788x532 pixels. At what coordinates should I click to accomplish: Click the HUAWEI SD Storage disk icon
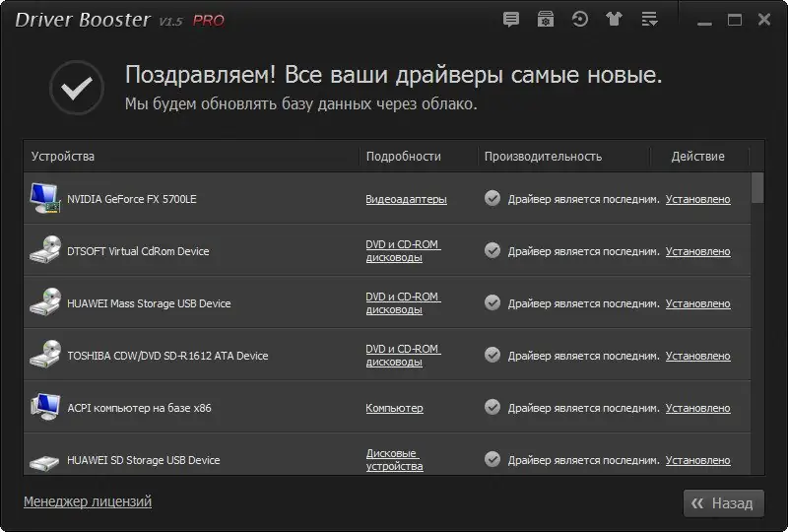coord(44,463)
